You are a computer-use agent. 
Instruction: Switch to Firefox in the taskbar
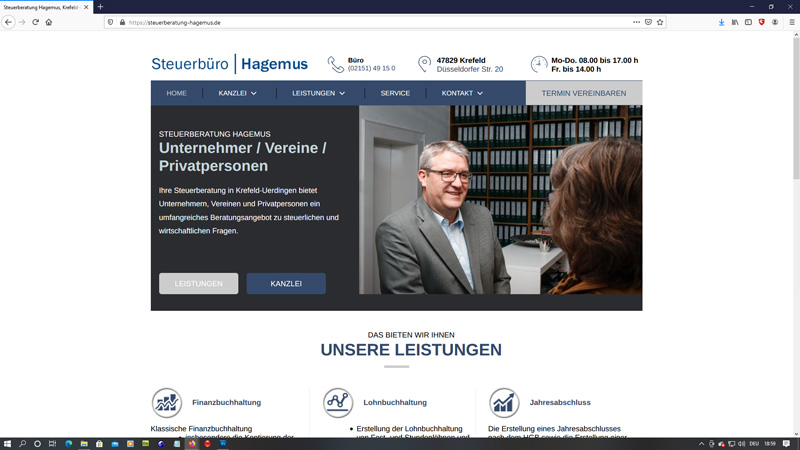(192, 444)
